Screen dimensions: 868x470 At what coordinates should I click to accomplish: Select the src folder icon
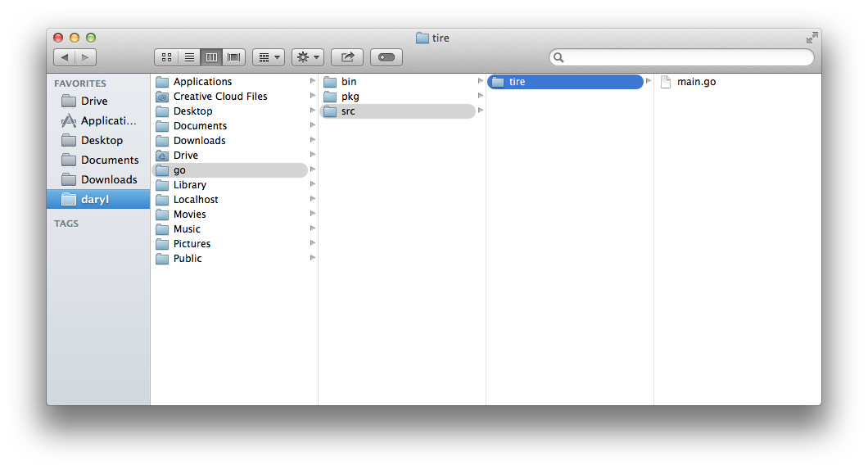point(330,111)
